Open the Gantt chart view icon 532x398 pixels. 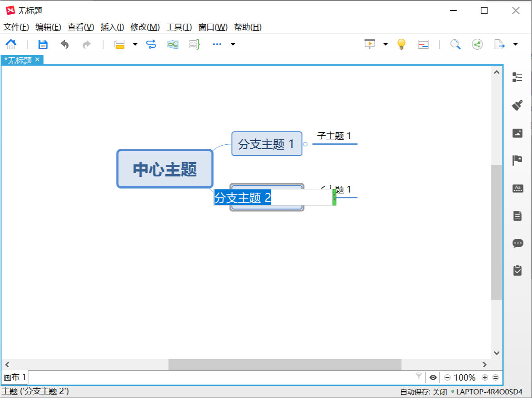tap(423, 44)
